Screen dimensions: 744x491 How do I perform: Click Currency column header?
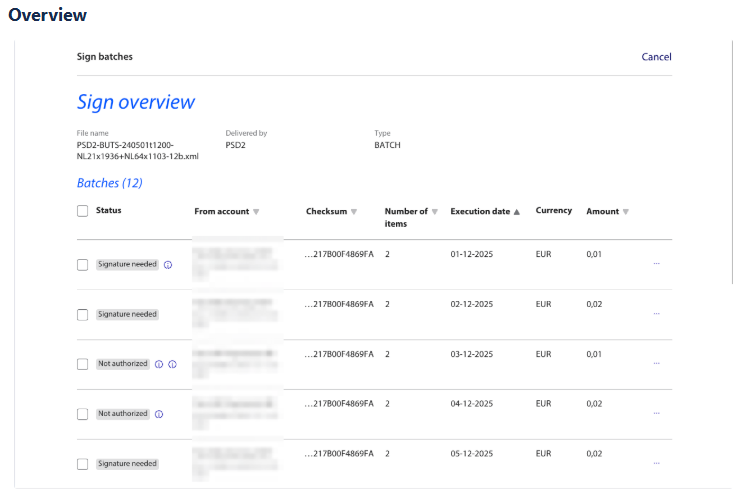click(554, 211)
